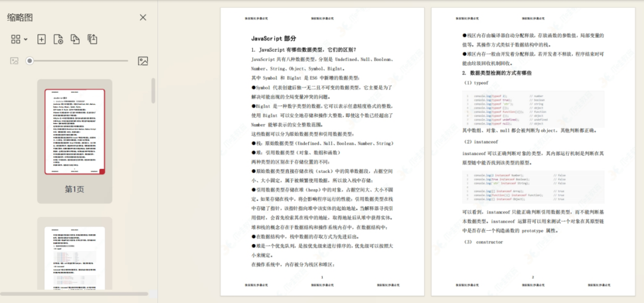Screen dimensions: 644x303
Task: Click question "1. JavaScript 有哪些数据类型" heading
Action: pos(304,50)
